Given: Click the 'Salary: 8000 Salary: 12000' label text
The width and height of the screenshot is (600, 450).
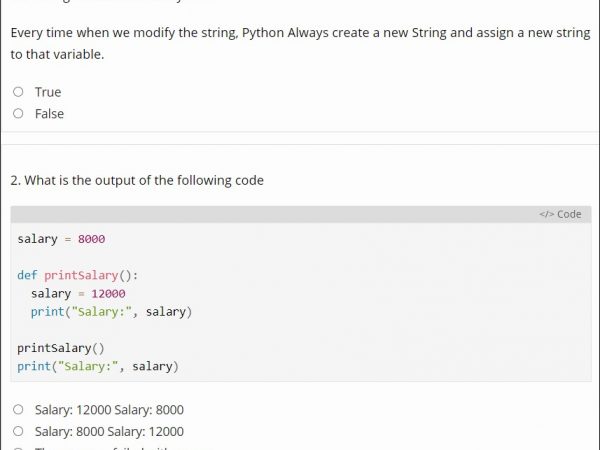Looking at the screenshot, I should click(x=109, y=432).
